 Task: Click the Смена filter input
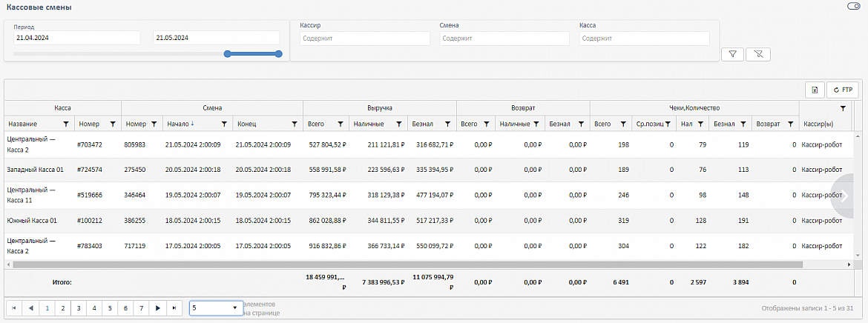(x=504, y=39)
